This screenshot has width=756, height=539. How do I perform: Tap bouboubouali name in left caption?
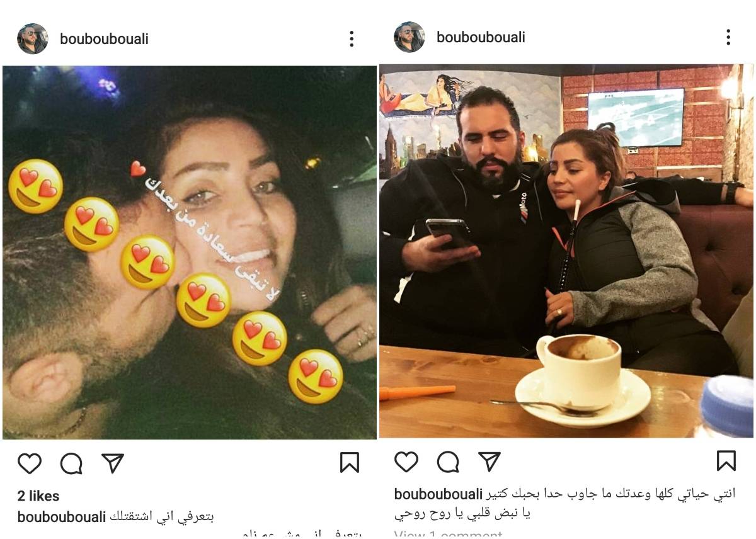point(62,518)
